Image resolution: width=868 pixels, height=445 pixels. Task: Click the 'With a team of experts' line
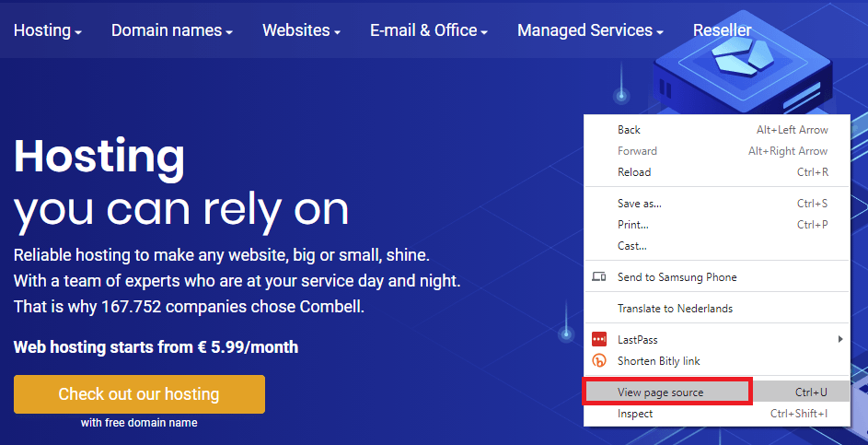click(x=237, y=281)
